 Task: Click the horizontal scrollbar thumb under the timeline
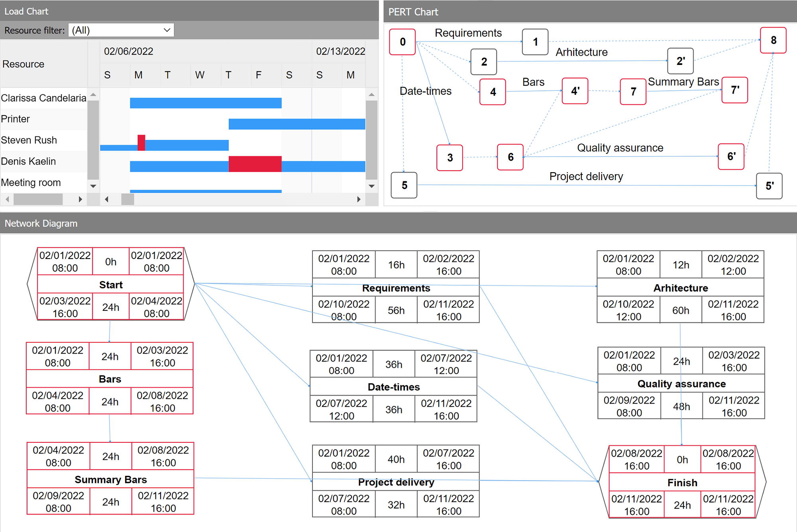tap(128, 199)
